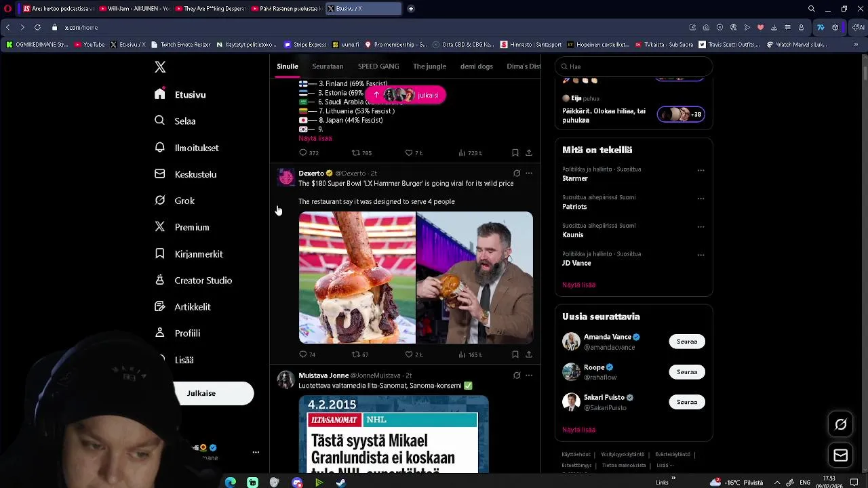Open the Ilta-Sanomat article image

393,434
